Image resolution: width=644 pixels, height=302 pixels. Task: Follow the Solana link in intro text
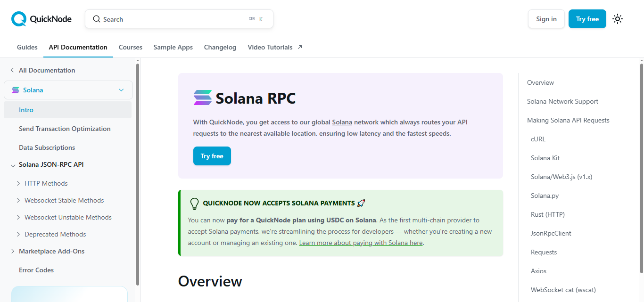342,122
